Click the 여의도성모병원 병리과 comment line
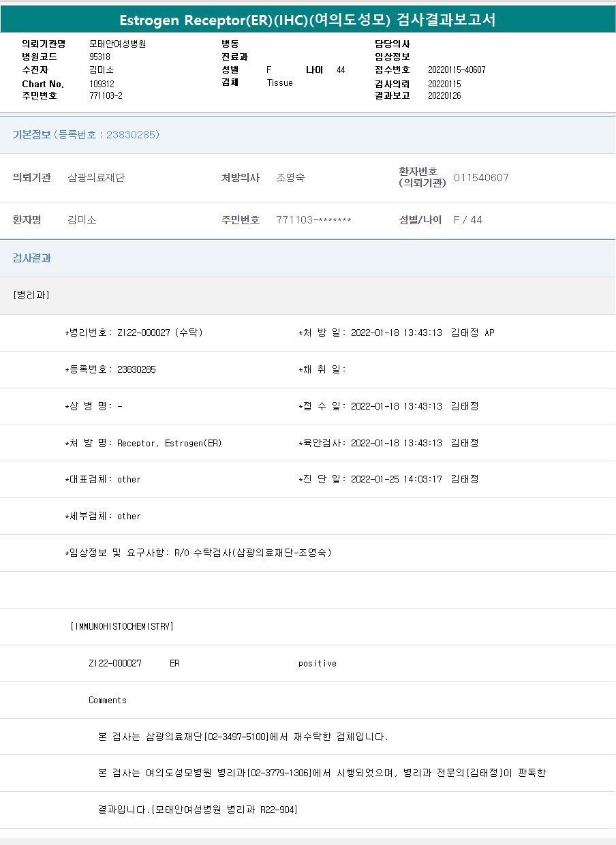Image resolution: width=616 pixels, height=845 pixels. 322,773
